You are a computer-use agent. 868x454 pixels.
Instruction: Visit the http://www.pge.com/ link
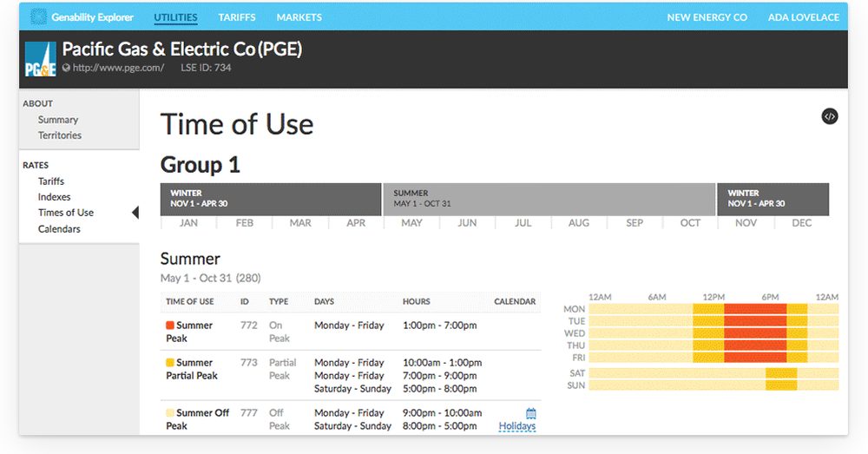[x=118, y=68]
